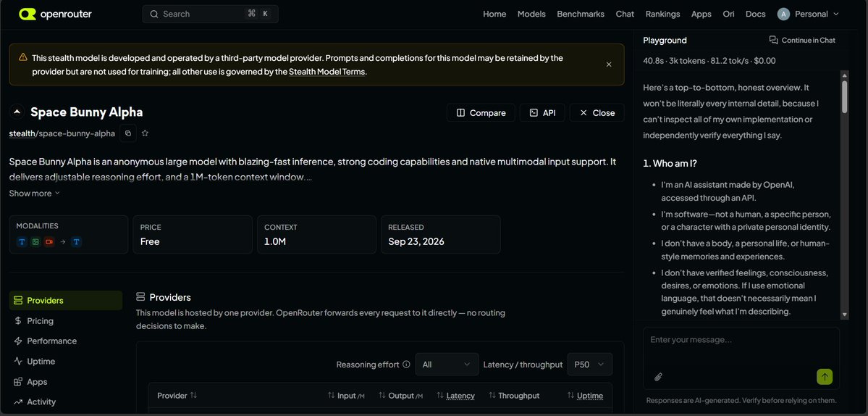Image resolution: width=868 pixels, height=416 pixels.
Task: Dismiss the stealth model warning banner
Action: [609, 65]
